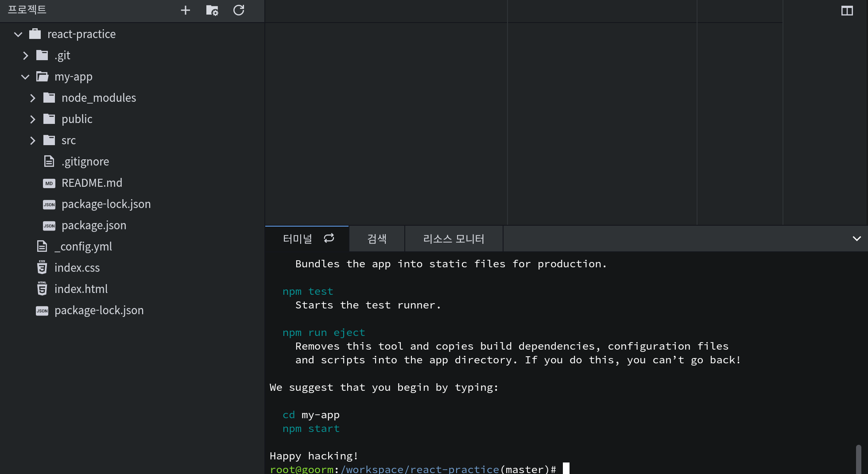Click the public folder icon
868x474 pixels.
tap(49, 119)
